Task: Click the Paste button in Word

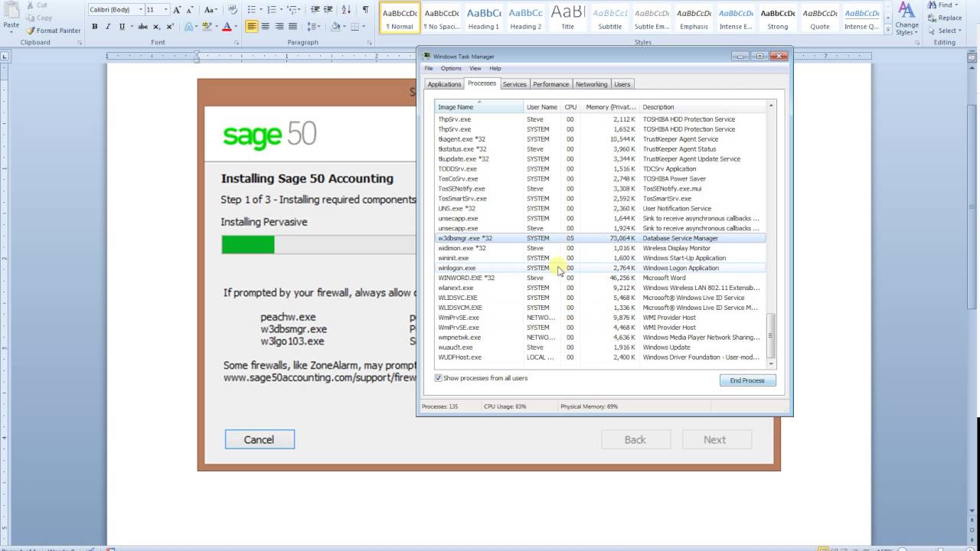Action: pos(11,18)
